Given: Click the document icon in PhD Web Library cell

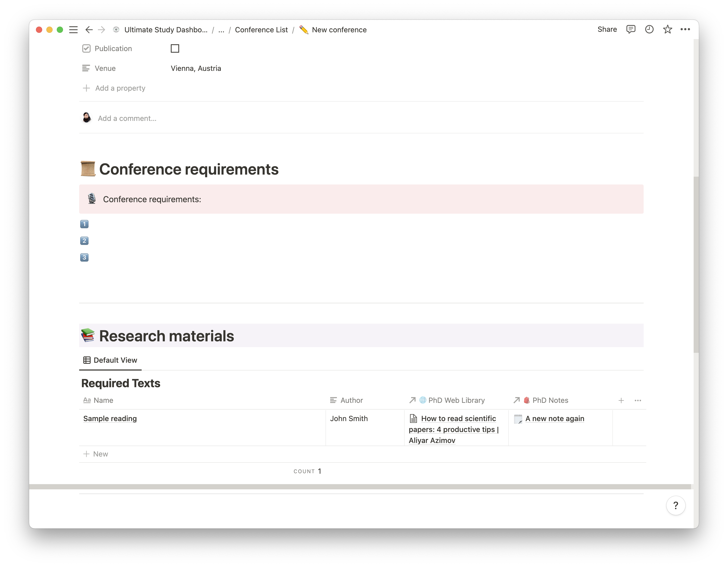Looking at the screenshot, I should coord(413,418).
